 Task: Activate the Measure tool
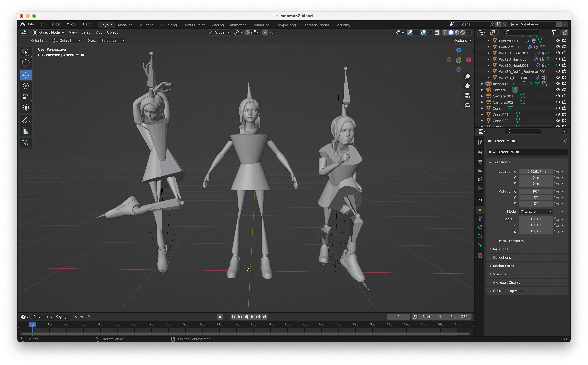pos(26,131)
